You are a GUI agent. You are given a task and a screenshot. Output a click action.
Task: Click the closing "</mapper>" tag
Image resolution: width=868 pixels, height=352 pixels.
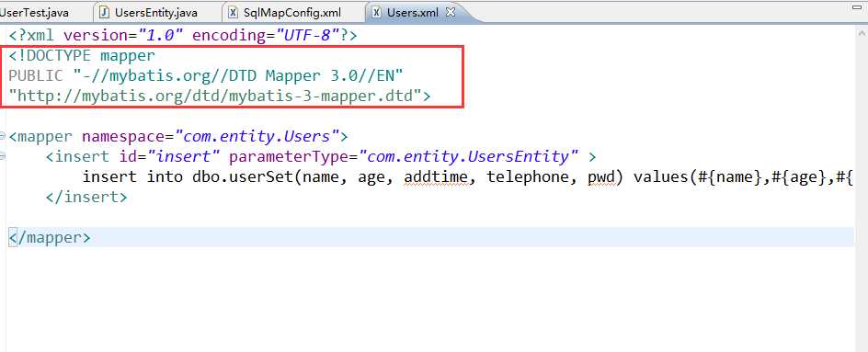click(x=50, y=238)
